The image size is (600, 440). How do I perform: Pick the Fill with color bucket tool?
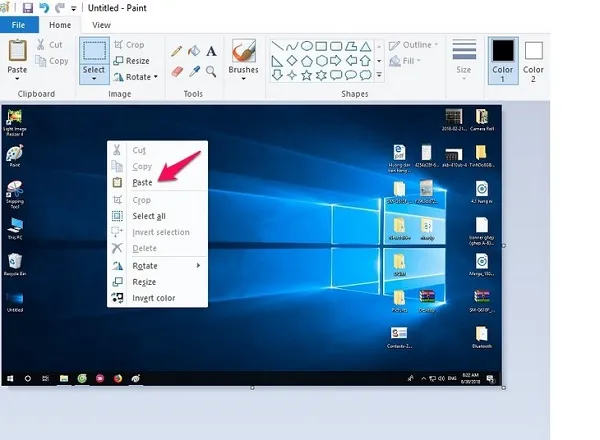pyautogui.click(x=194, y=50)
